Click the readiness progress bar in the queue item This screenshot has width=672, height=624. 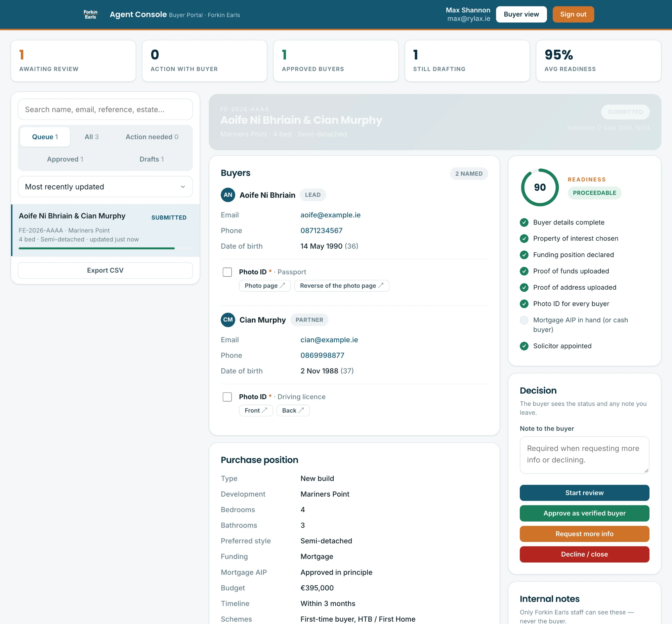coord(106,249)
